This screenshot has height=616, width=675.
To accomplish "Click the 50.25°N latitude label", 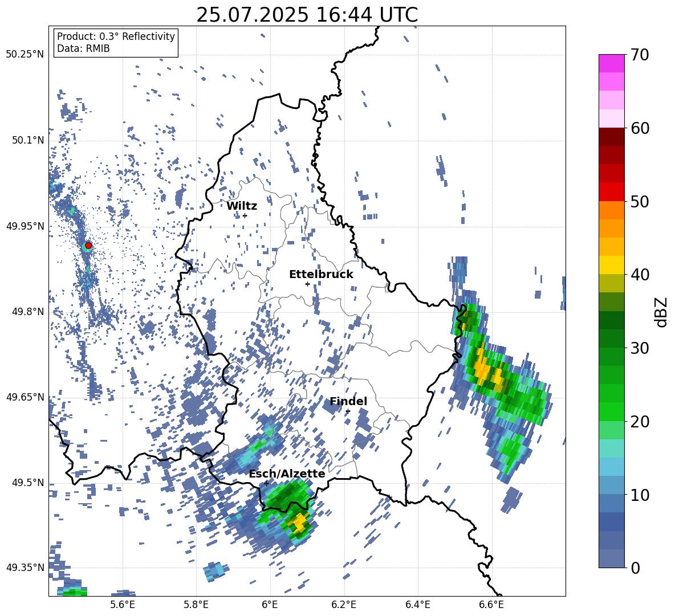I will point(25,55).
